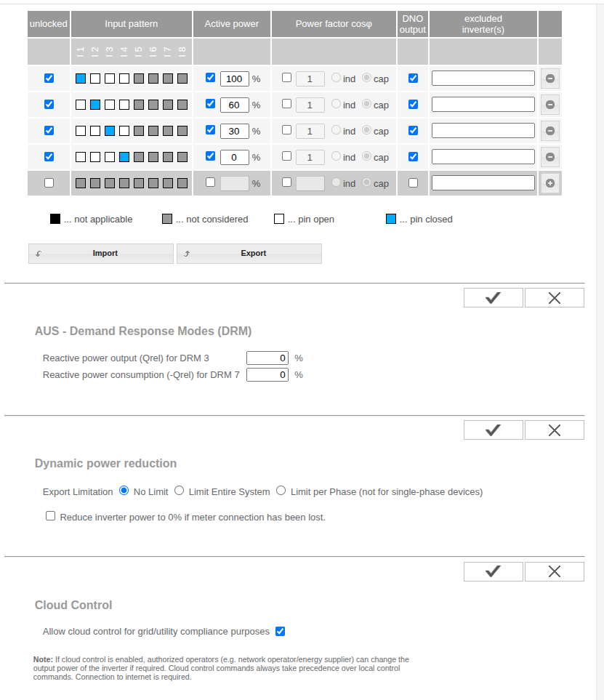The height and width of the screenshot is (700, 604).
Task: Enable reduce inverter power if meter lost
Action: point(50,516)
